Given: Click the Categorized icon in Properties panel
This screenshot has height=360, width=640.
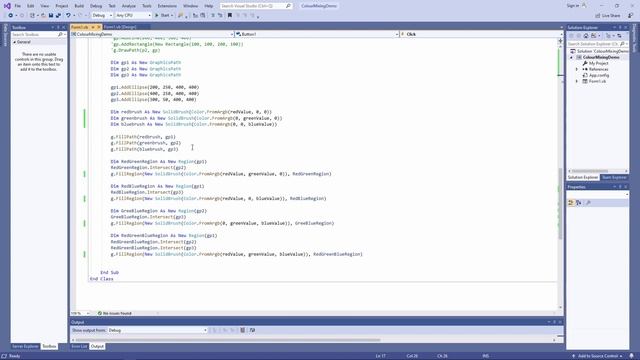Looking at the screenshot, I should (571, 202).
